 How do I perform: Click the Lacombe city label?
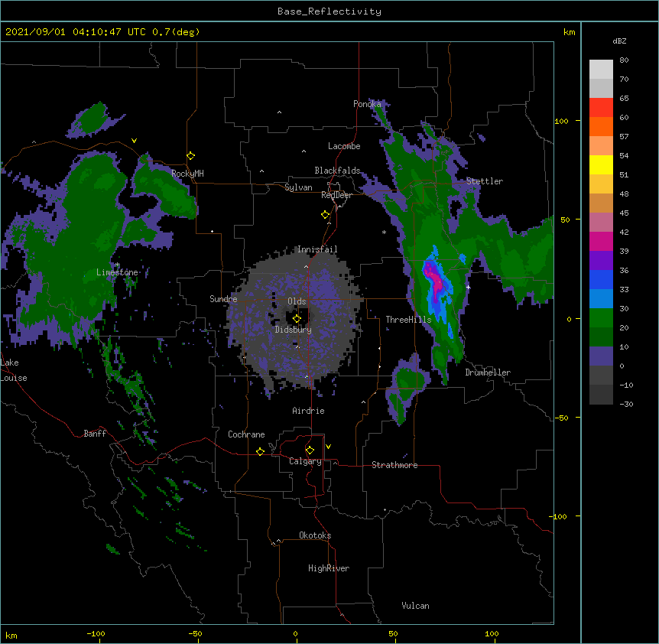click(344, 146)
